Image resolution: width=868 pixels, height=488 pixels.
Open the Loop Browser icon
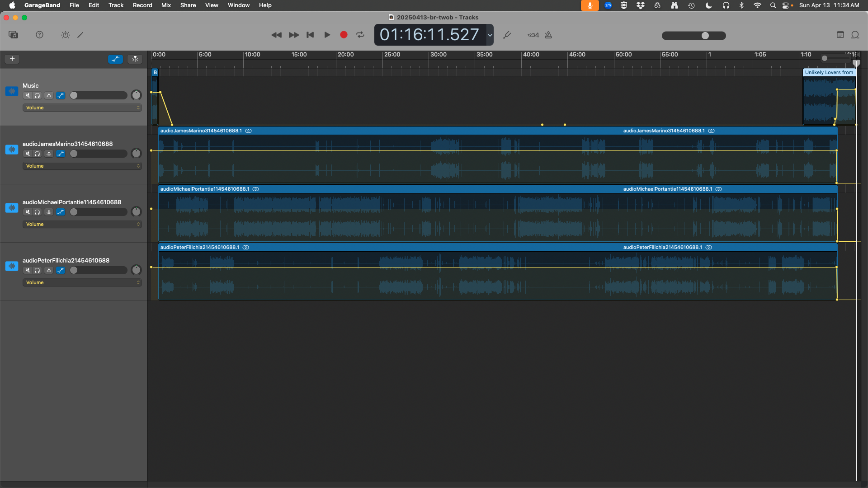[855, 35]
